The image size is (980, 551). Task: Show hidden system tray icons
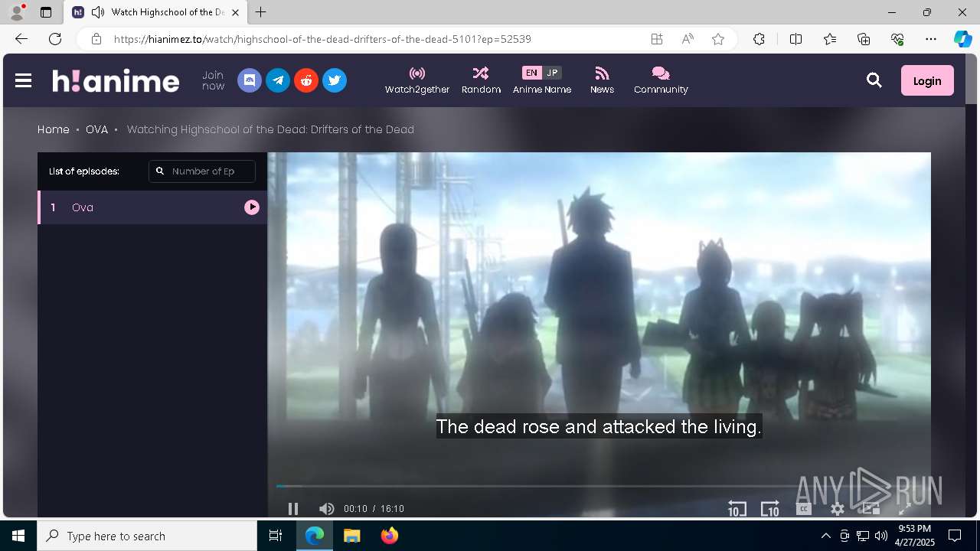[x=825, y=536]
